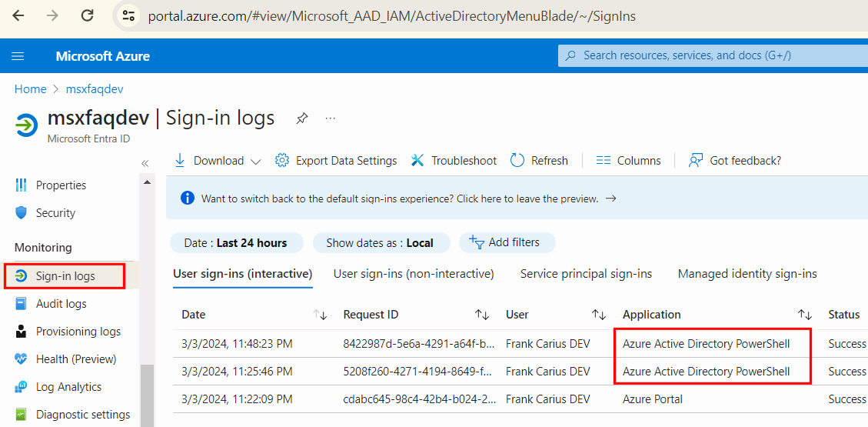Sort by the Application column arrows
Screen dimensions: 868x427
click(x=804, y=315)
